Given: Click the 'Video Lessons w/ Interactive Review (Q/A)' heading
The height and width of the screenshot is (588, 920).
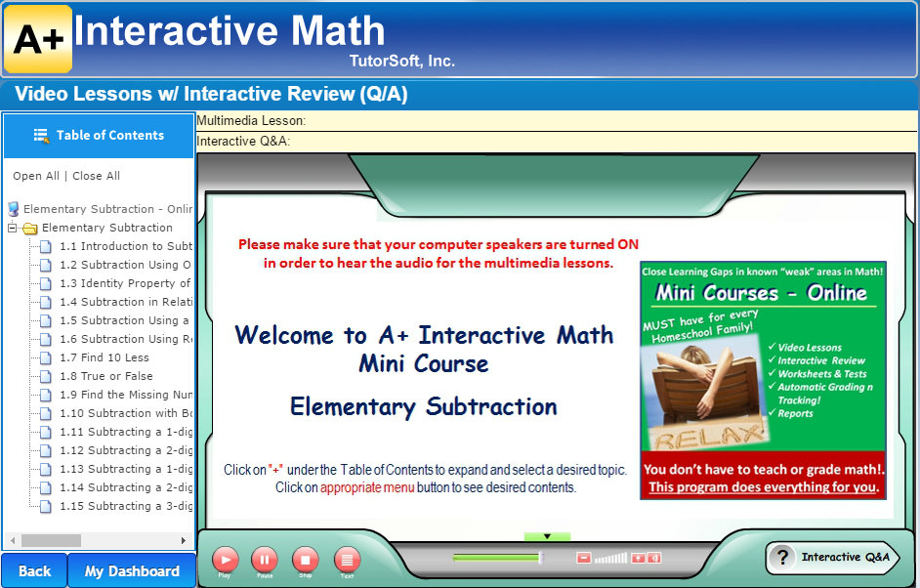Looking at the screenshot, I should tap(211, 94).
